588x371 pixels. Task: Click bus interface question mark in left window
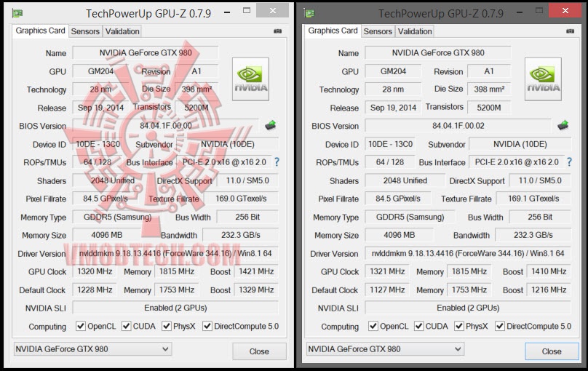coord(277,162)
